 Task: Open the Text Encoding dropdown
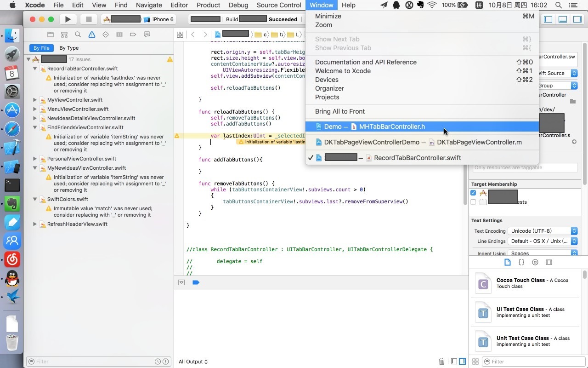point(543,231)
